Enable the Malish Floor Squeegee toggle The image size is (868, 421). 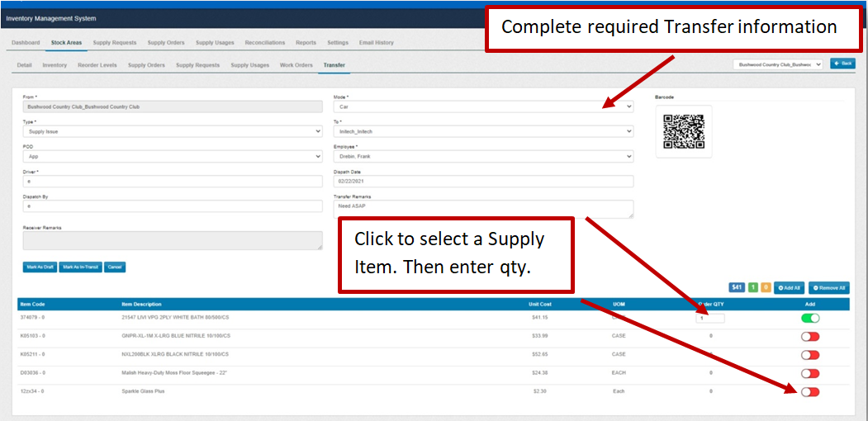(x=810, y=373)
